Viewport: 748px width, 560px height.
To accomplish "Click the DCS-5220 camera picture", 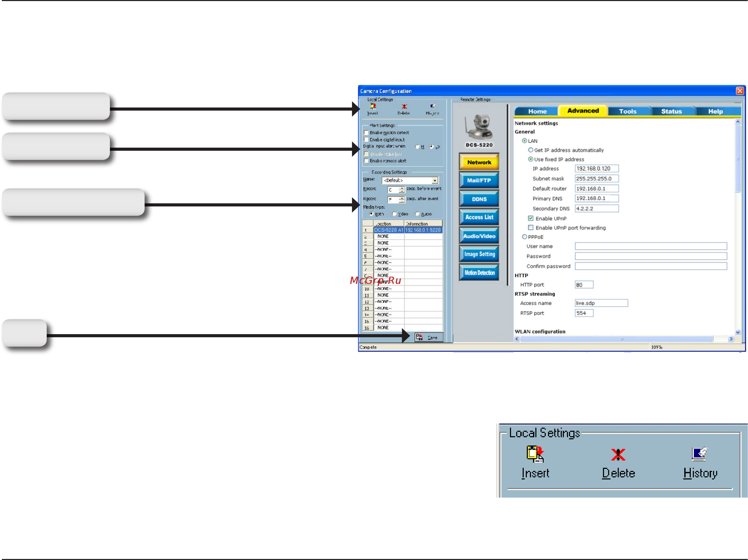I will pyautogui.click(x=479, y=127).
